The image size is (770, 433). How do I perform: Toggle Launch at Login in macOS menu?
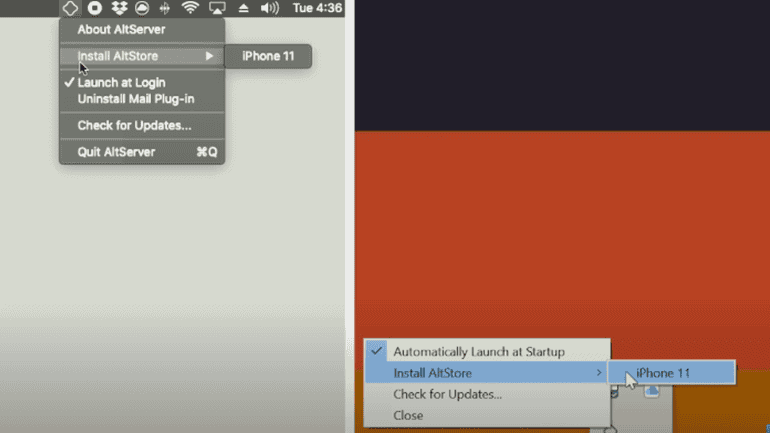click(x=121, y=83)
